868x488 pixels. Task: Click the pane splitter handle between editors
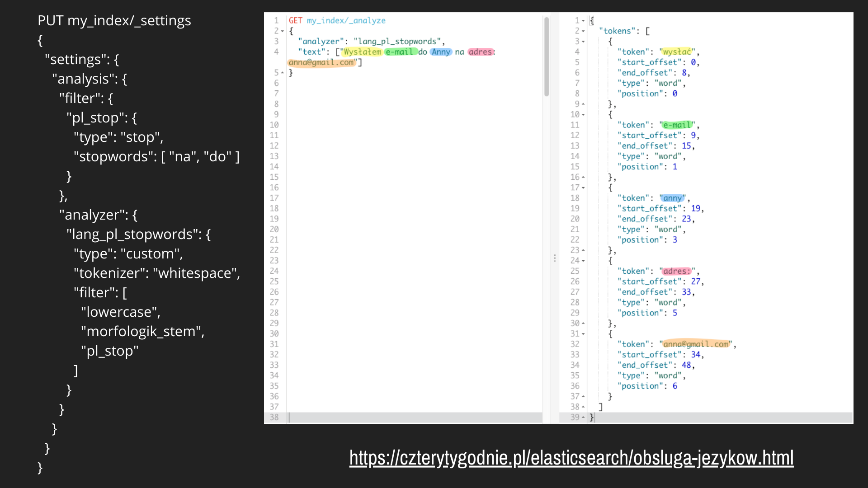(x=555, y=258)
